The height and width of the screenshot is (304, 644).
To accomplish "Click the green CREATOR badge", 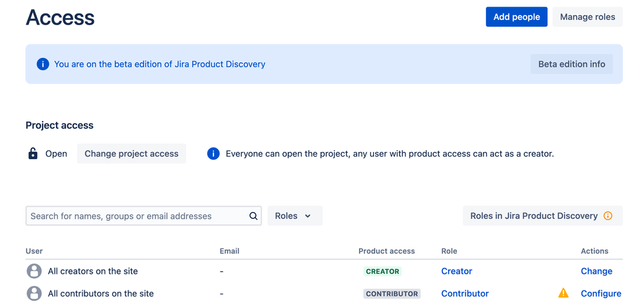I will 382,271.
